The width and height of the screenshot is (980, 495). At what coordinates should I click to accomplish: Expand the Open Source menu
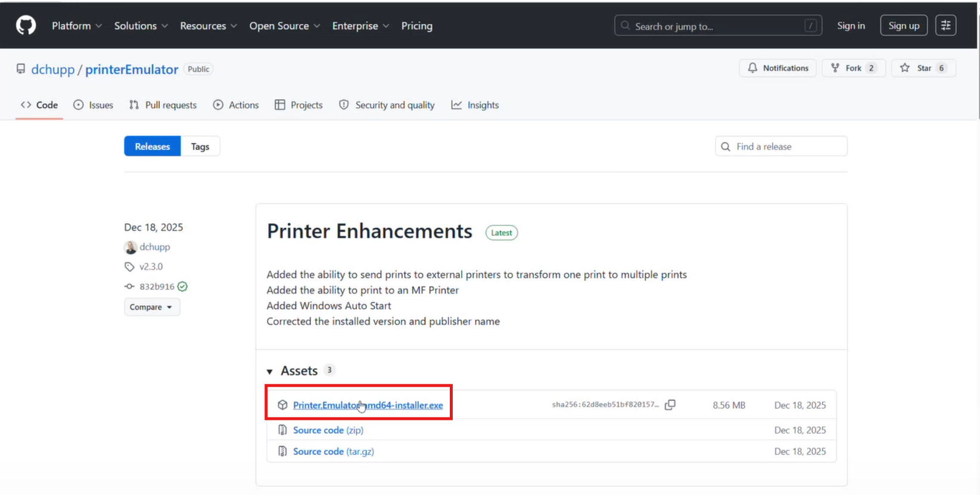pyautogui.click(x=285, y=26)
